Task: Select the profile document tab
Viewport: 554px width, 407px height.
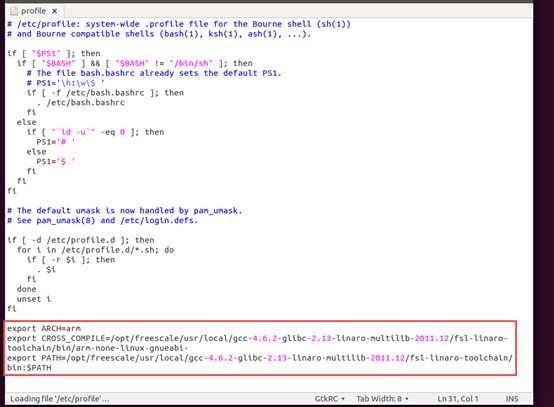Action: 34,11
